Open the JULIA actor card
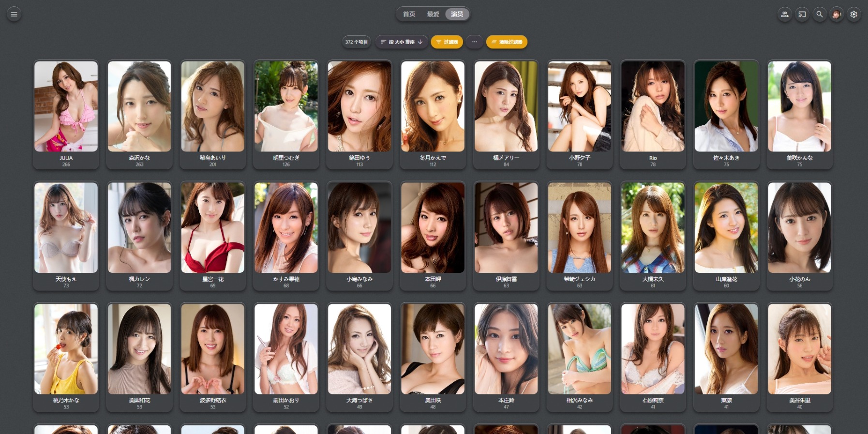868x434 pixels. click(66, 115)
